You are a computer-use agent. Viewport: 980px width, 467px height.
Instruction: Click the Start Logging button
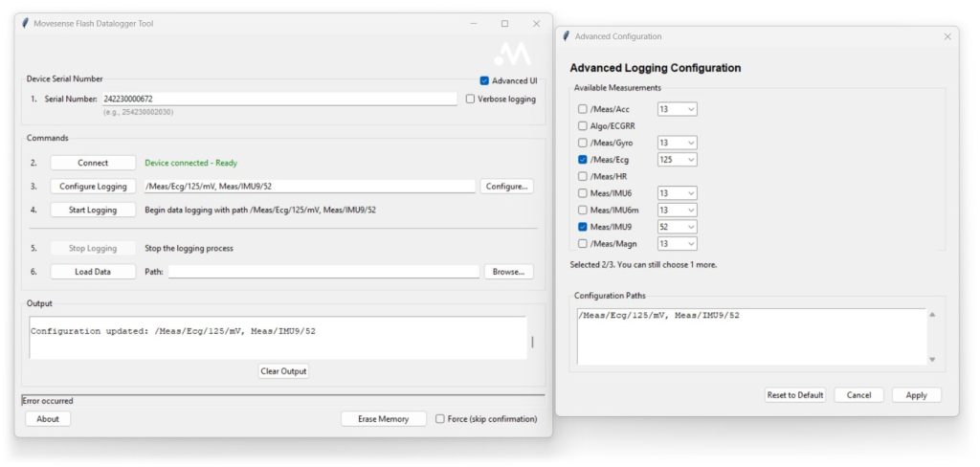(x=93, y=210)
